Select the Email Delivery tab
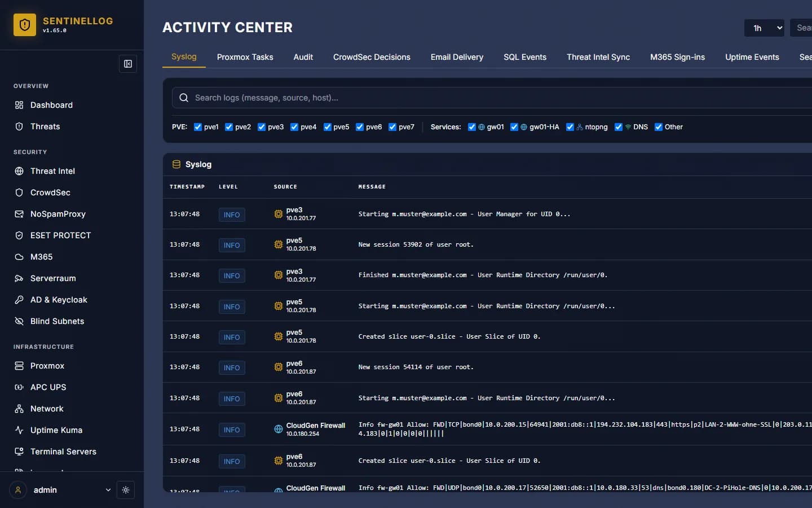This screenshot has width=812, height=508. click(x=457, y=57)
